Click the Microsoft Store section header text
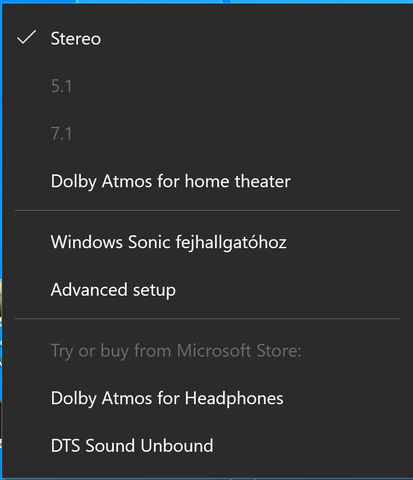The width and height of the screenshot is (413, 480). click(176, 351)
